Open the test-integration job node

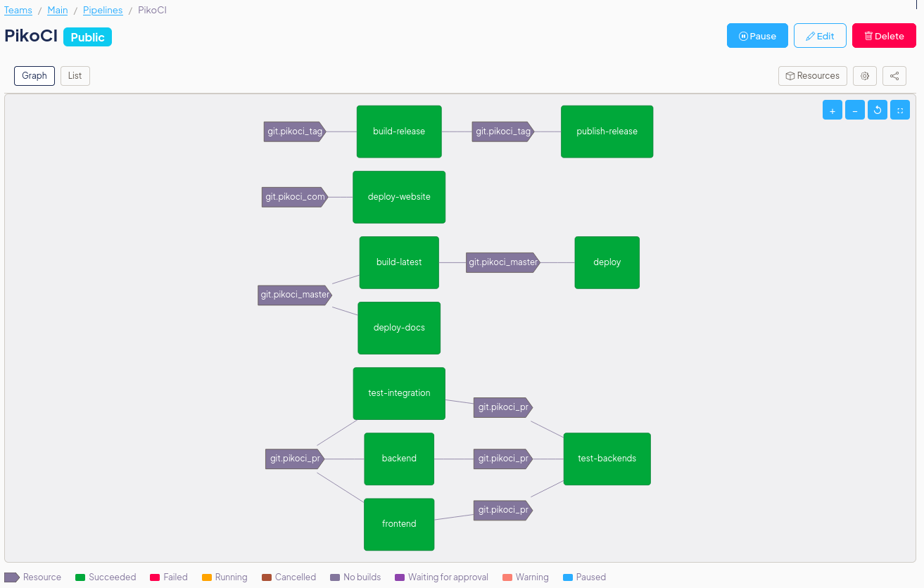399,393
